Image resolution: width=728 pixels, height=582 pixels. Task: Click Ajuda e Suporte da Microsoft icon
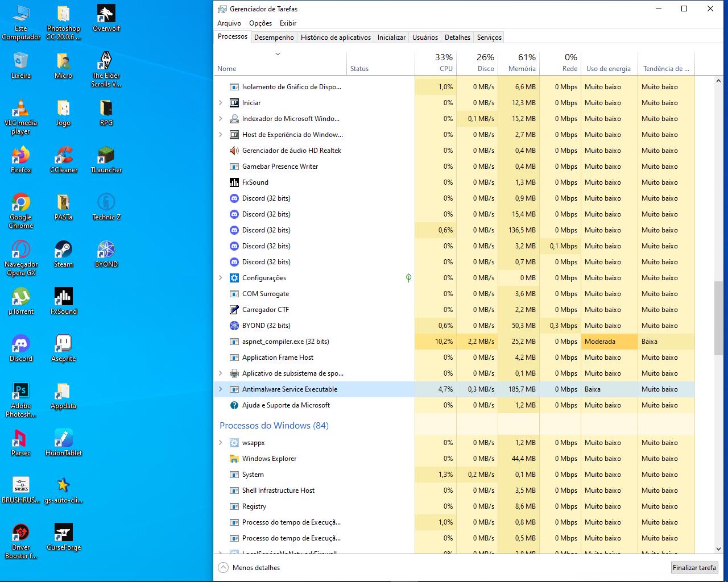(234, 405)
